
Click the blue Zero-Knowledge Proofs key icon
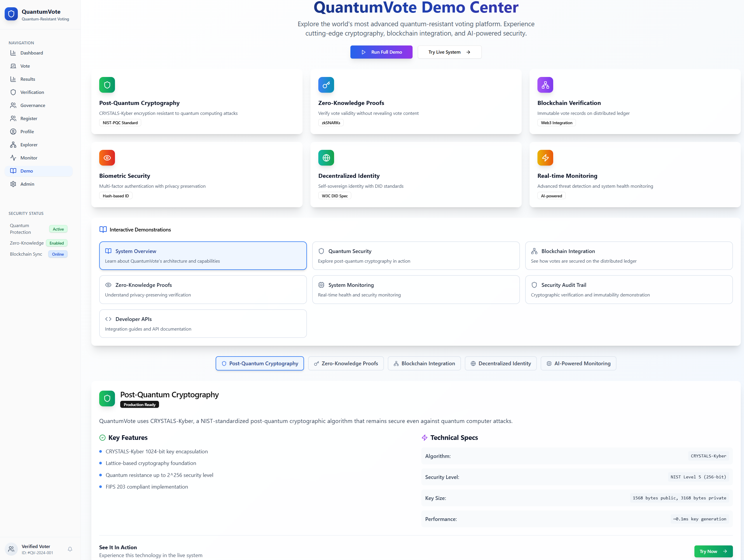pyautogui.click(x=326, y=85)
